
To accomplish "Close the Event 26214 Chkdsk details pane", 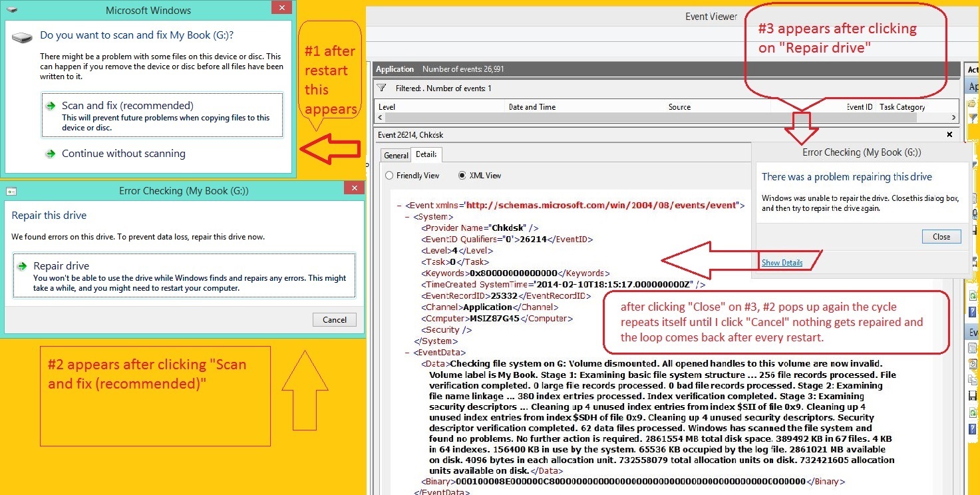I will pos(949,134).
